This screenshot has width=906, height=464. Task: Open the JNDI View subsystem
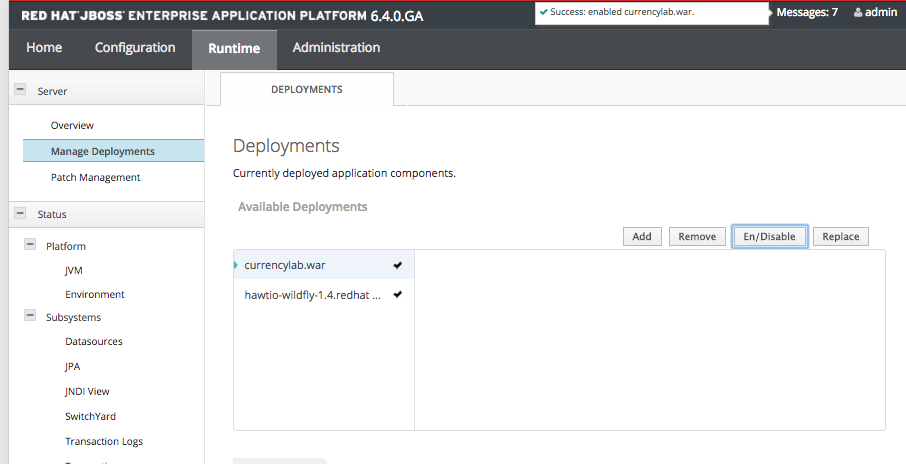click(87, 391)
